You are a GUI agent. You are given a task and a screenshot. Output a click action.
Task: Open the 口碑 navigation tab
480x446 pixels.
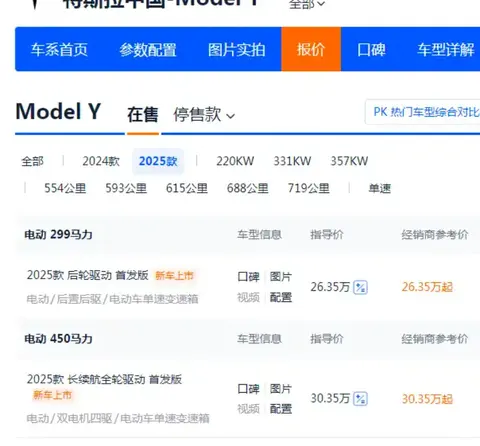click(x=371, y=50)
